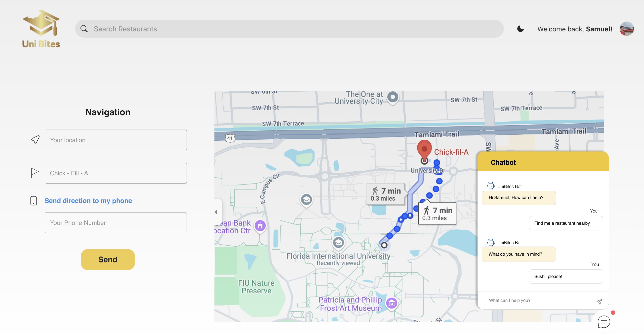
Task: Click the phone icon beside Send direction
Action: pyautogui.click(x=34, y=201)
